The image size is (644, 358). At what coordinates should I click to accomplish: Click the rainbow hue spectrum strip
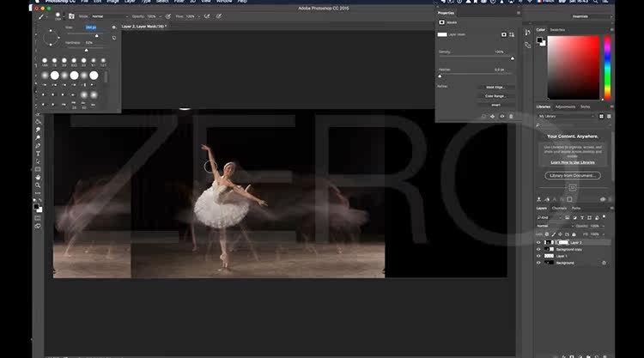pos(607,67)
